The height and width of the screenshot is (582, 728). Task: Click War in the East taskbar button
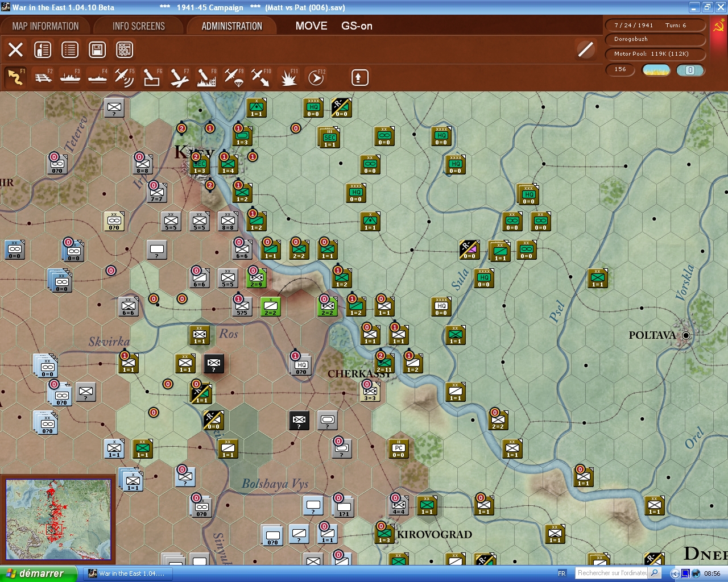point(128,573)
